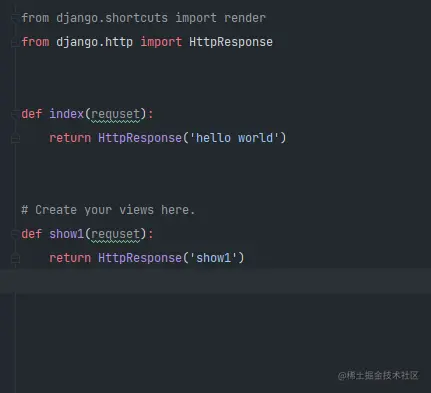This screenshot has height=393, width=431.
Task: Collapse the index function fold marker
Action: pyautogui.click(x=15, y=114)
